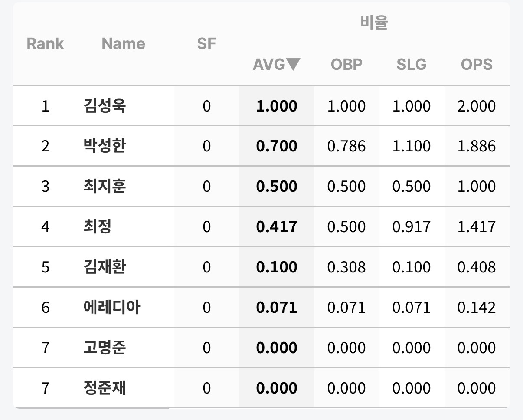Click the Rank column header

46,44
